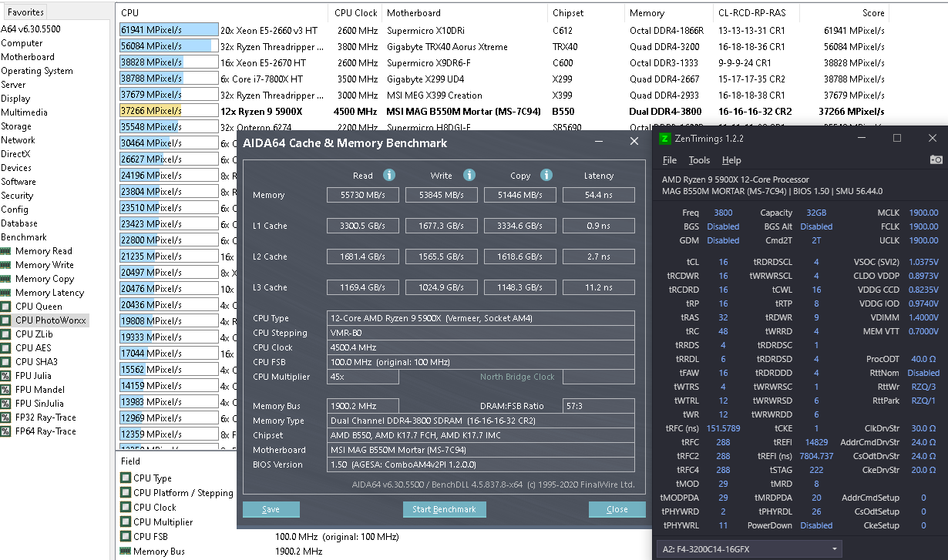Select 12x Ryzen 9 5900X result row
The height and width of the screenshot is (560, 948).
click(503, 111)
